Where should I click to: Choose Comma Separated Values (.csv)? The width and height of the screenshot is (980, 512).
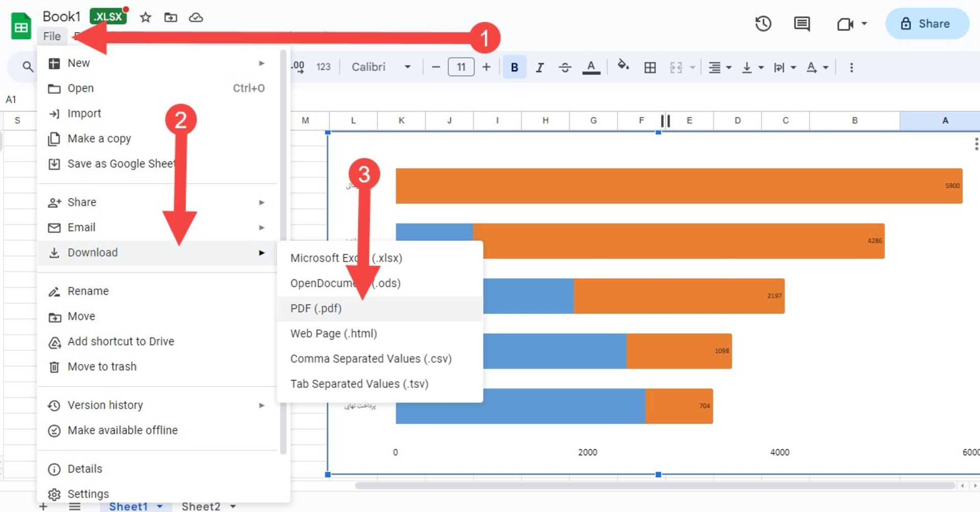[x=371, y=359]
